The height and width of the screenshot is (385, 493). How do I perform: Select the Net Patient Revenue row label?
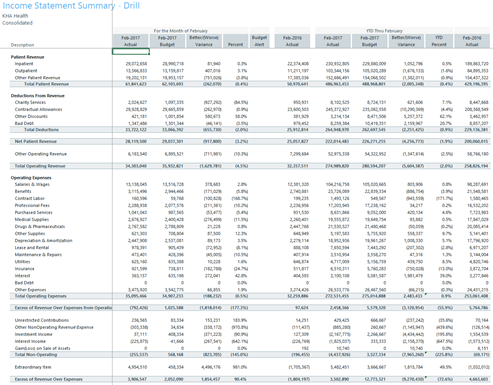click(36, 141)
